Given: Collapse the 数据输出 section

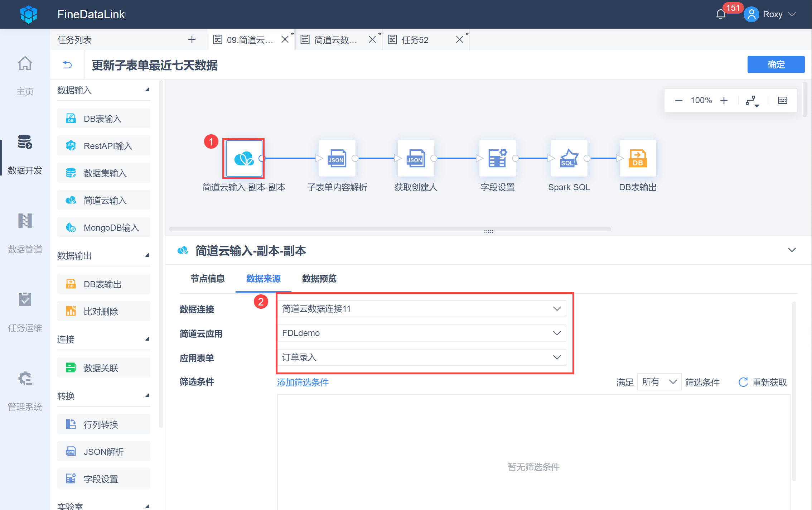Looking at the screenshot, I should click(147, 255).
